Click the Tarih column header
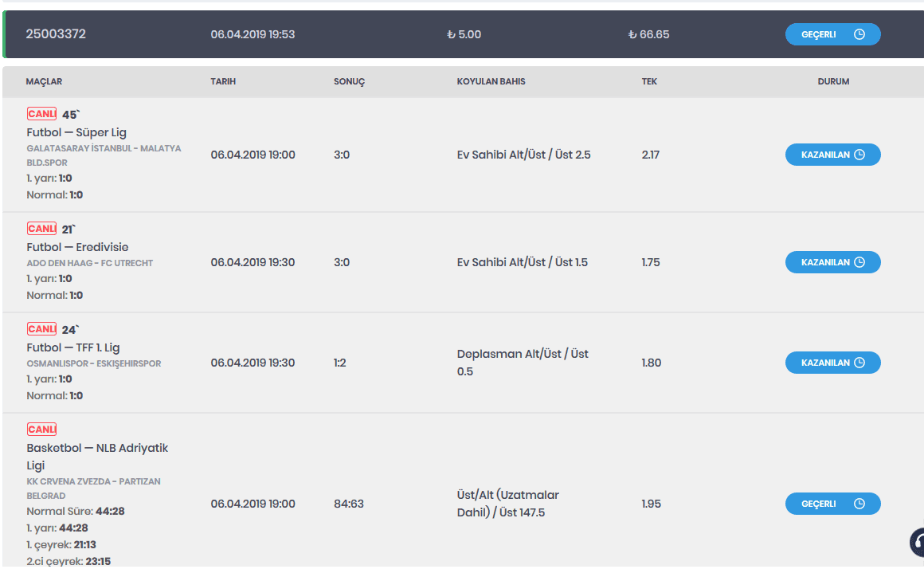The width and height of the screenshot is (924, 569). (223, 81)
